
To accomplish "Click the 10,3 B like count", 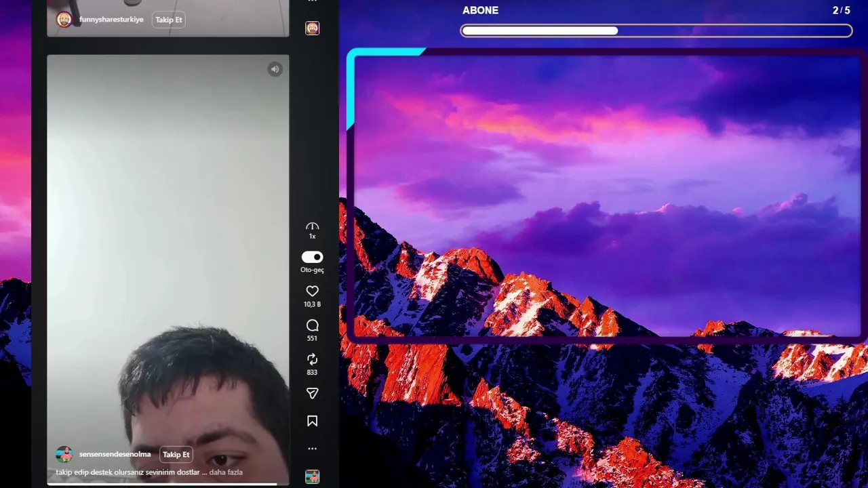I will coord(312,304).
